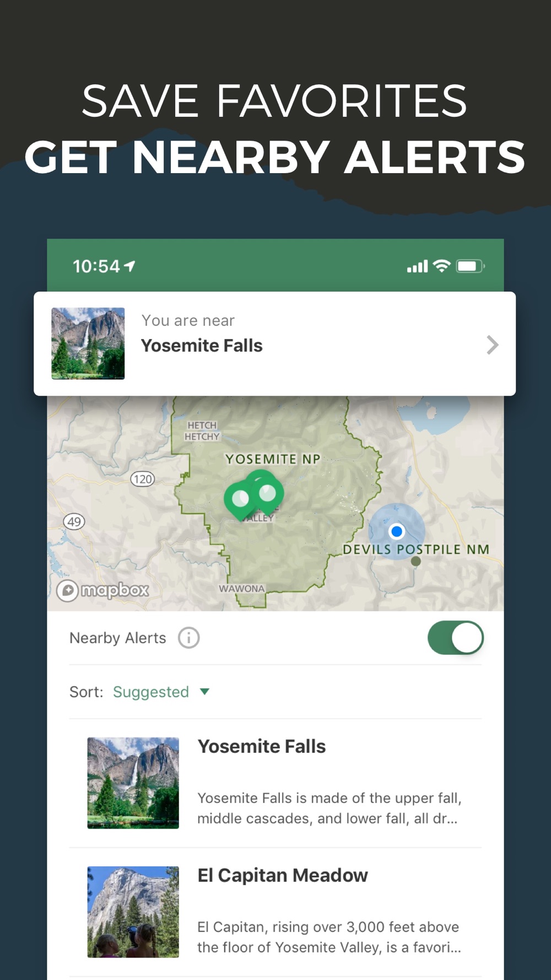Open the Yosemite Falls list entry
Viewport: 551px width, 980px height.
pyautogui.click(x=275, y=783)
